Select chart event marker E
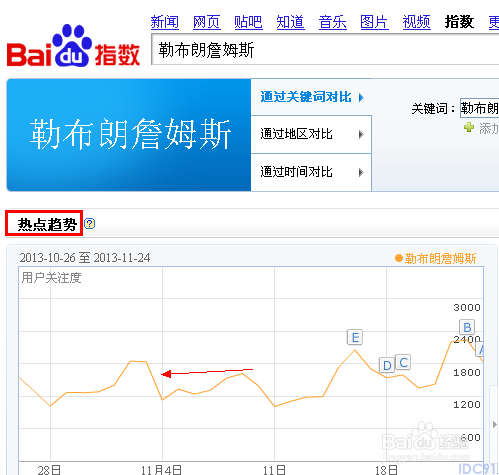The height and width of the screenshot is (475, 499). click(355, 337)
